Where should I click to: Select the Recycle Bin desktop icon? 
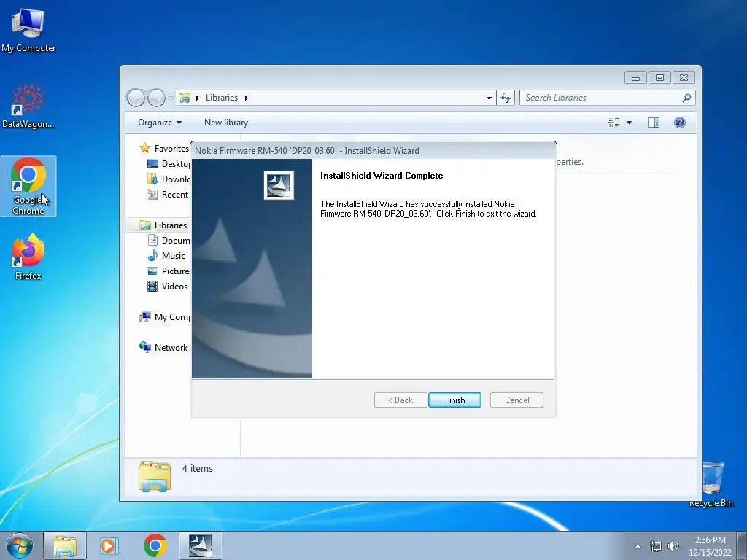pyautogui.click(x=712, y=484)
